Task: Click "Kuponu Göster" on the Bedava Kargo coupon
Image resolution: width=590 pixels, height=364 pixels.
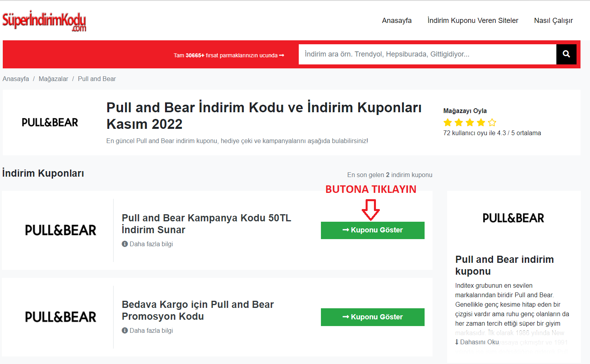Action: click(x=372, y=317)
